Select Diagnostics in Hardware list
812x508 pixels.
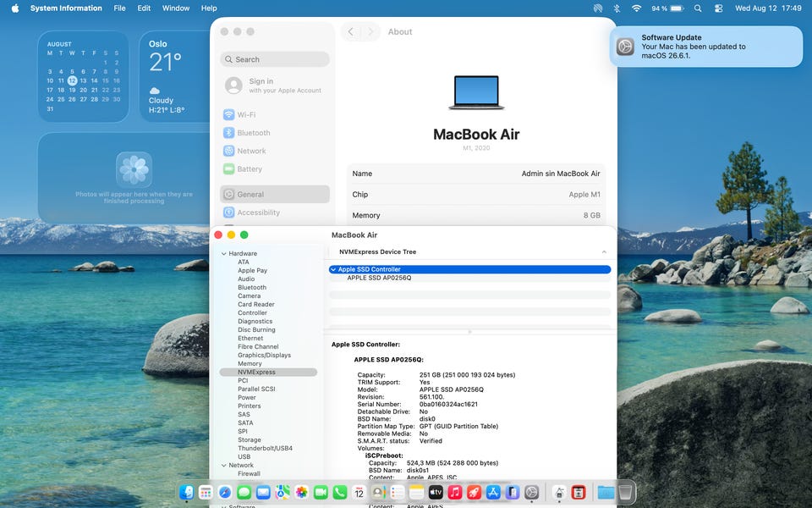click(255, 322)
